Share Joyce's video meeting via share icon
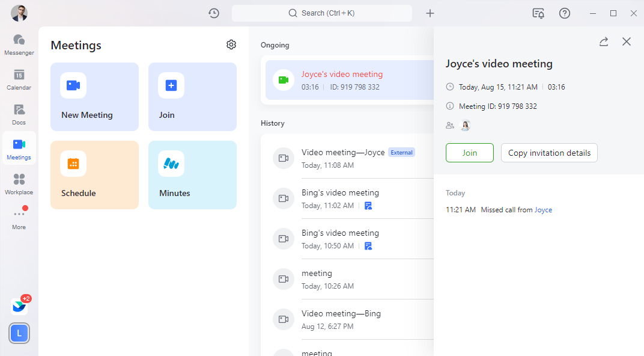Image resolution: width=644 pixels, height=356 pixels. [604, 41]
